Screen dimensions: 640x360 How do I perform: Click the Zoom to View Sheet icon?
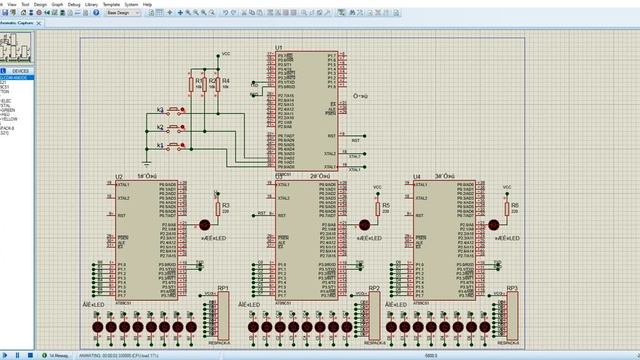tap(204, 13)
